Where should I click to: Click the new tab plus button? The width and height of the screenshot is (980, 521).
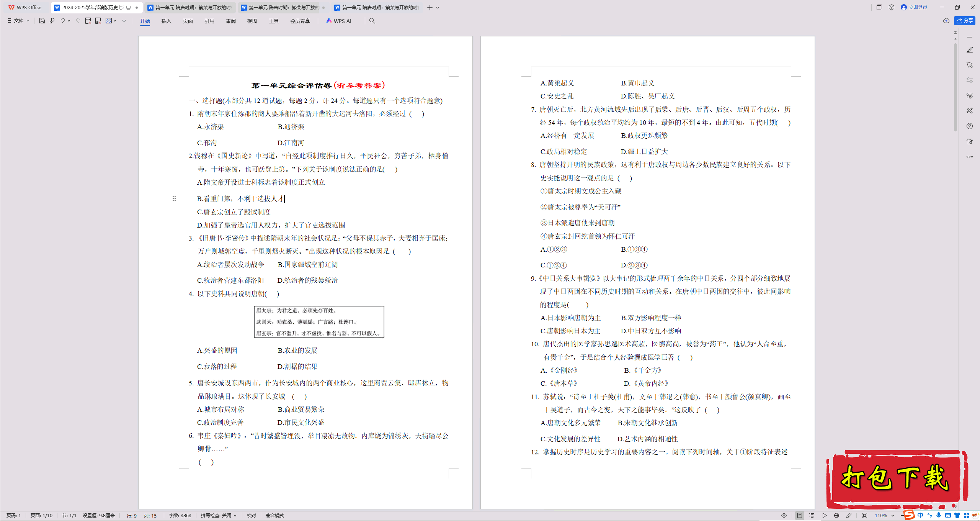point(430,8)
